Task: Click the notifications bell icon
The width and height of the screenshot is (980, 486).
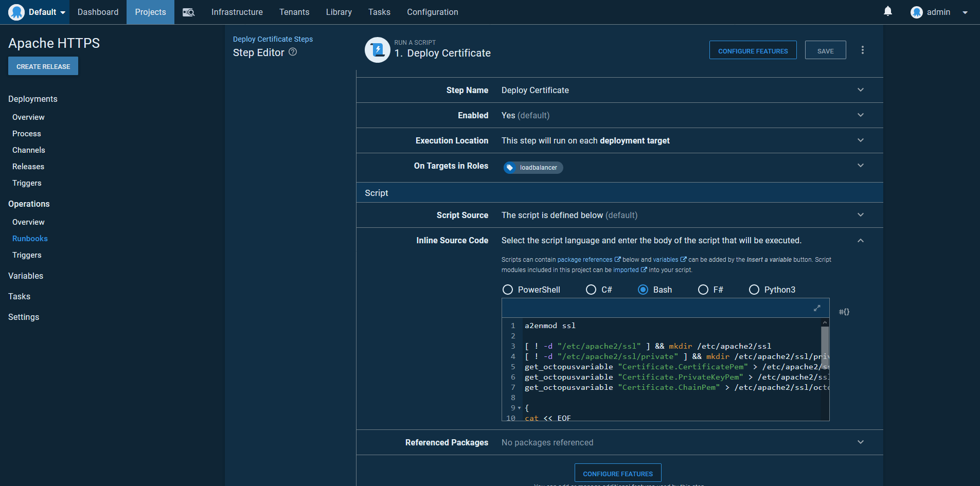Action: point(887,11)
